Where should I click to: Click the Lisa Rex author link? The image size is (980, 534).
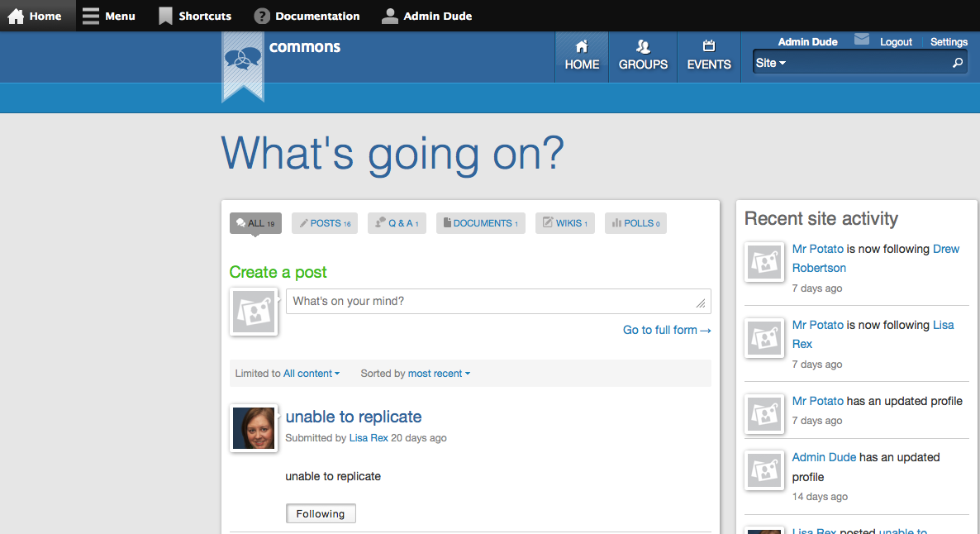tap(369, 438)
